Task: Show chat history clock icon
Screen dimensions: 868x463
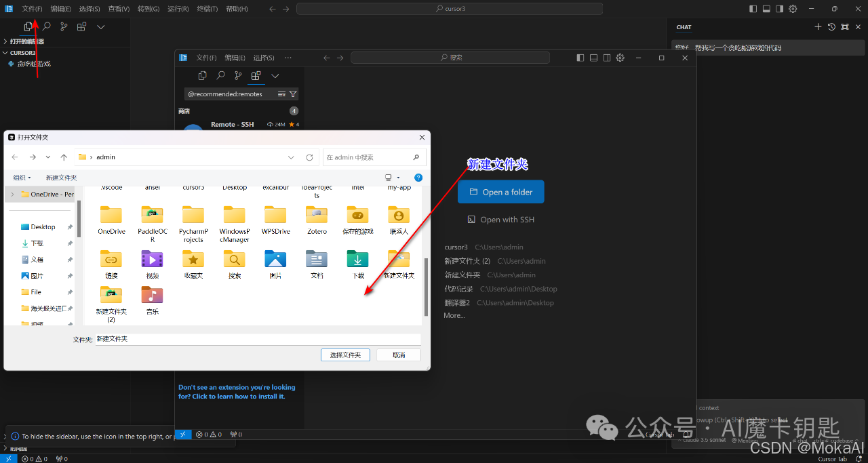Action: (831, 27)
